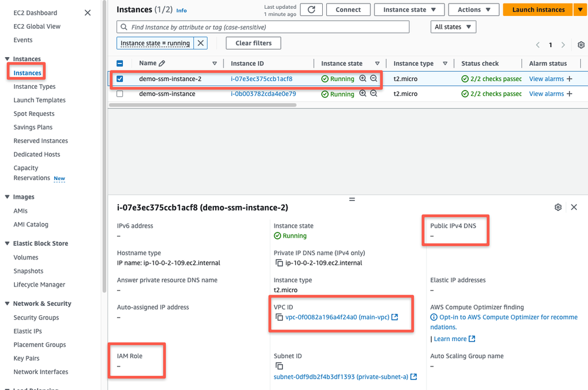Open the AMIs page
Screen dimensions: 588x390
coord(21,211)
